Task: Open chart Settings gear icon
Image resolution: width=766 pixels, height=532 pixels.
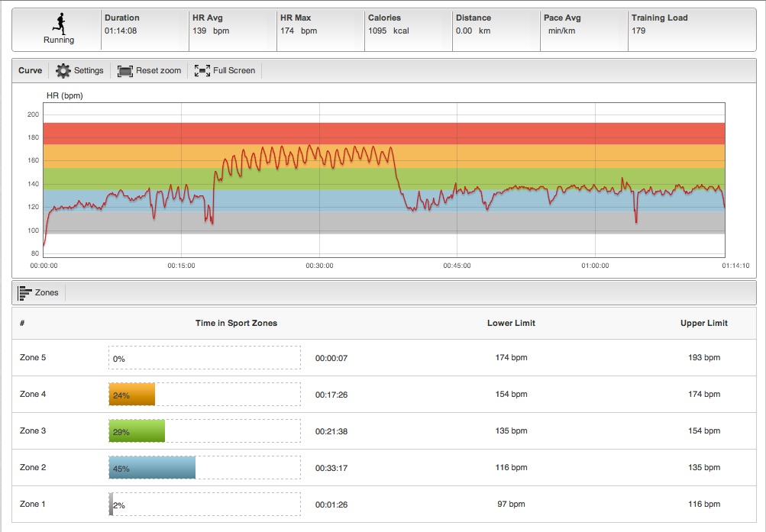Action: tap(63, 71)
